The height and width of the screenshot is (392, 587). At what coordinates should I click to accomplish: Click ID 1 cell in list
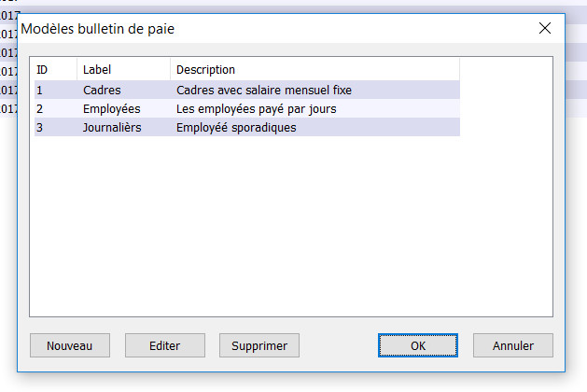tap(40, 91)
